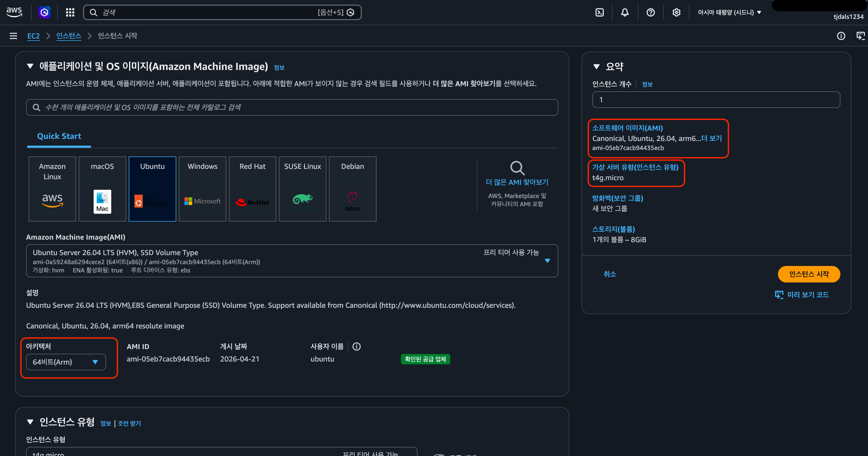868x456 pixels.
Task: Open 소프트웨어 이미지(AMI) summary link
Action: click(x=628, y=128)
